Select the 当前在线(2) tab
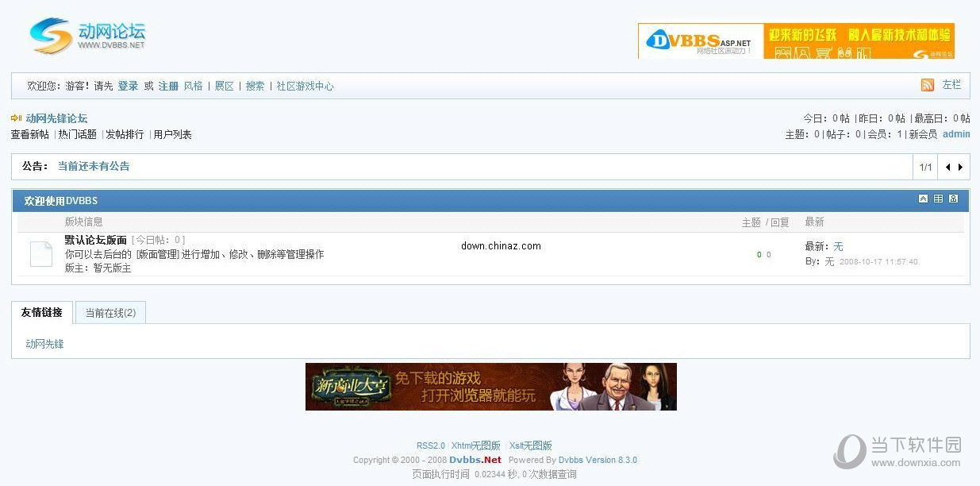This screenshot has width=980, height=486. [x=110, y=313]
